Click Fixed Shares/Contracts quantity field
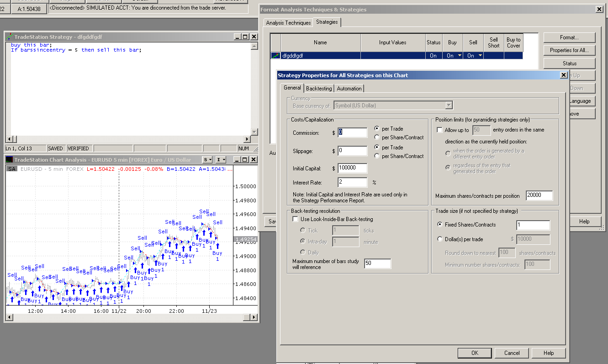Screen dimensions: 608x364 [533, 225]
